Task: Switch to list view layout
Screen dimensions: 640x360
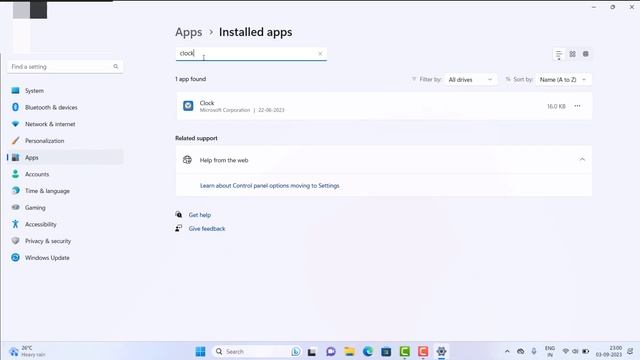Action: tap(559, 54)
